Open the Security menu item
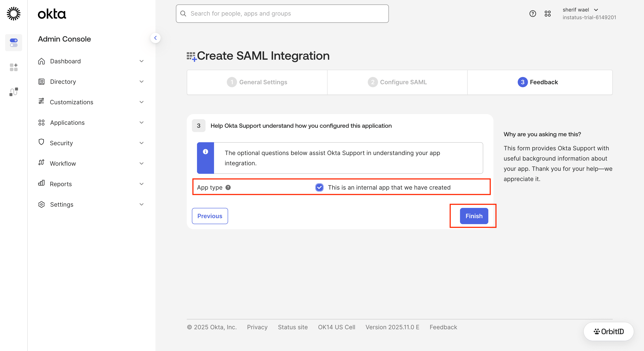The height and width of the screenshot is (351, 644). pyautogui.click(x=91, y=143)
